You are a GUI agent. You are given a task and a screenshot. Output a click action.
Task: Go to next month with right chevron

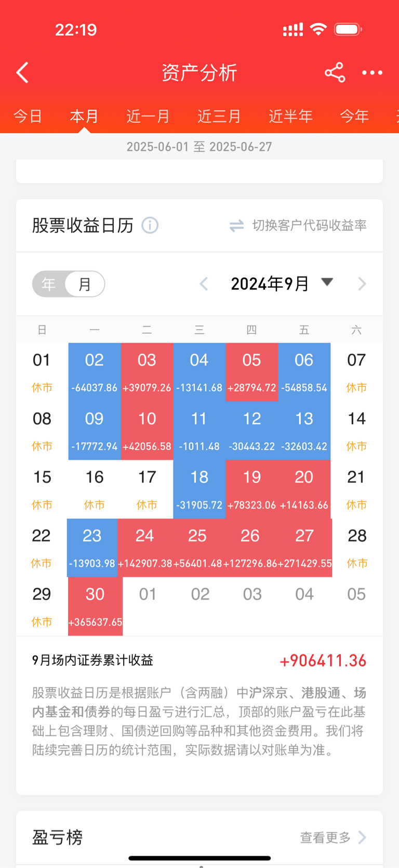[x=362, y=284]
